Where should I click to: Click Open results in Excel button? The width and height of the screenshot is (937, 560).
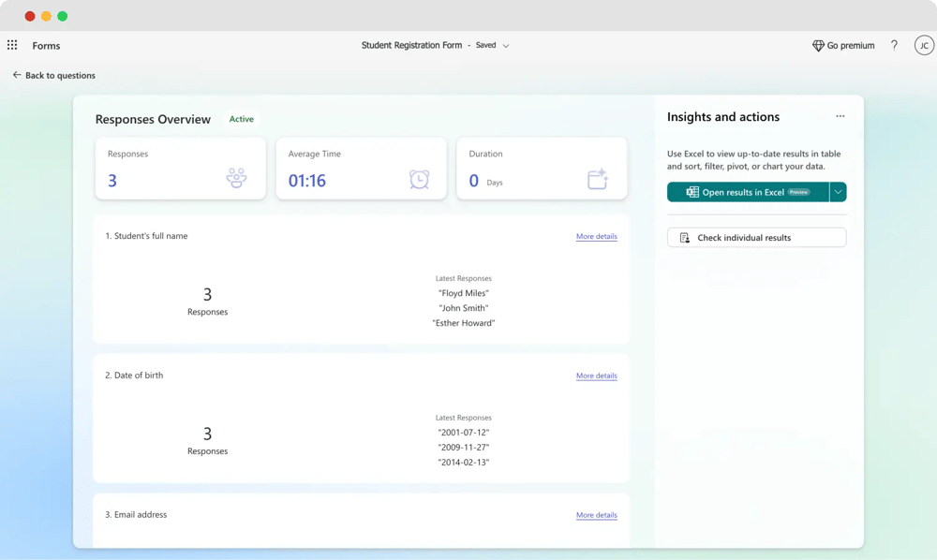tap(748, 192)
